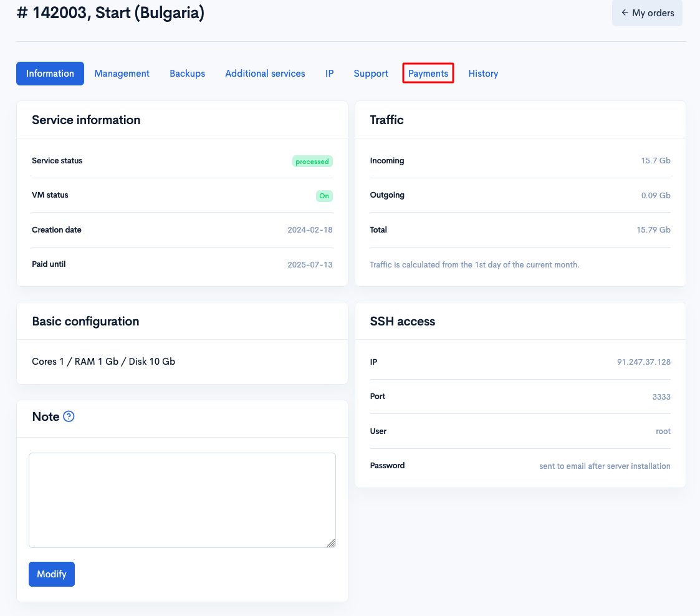Click the Modify note button

tap(52, 574)
